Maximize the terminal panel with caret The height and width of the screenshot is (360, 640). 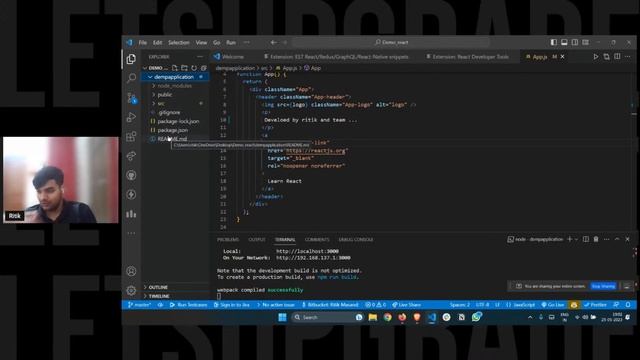tap(617, 239)
